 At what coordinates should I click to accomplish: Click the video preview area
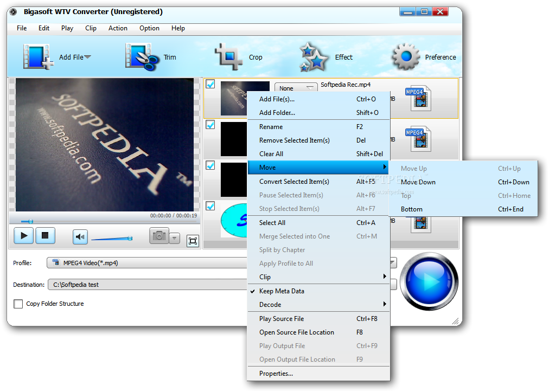pos(104,145)
